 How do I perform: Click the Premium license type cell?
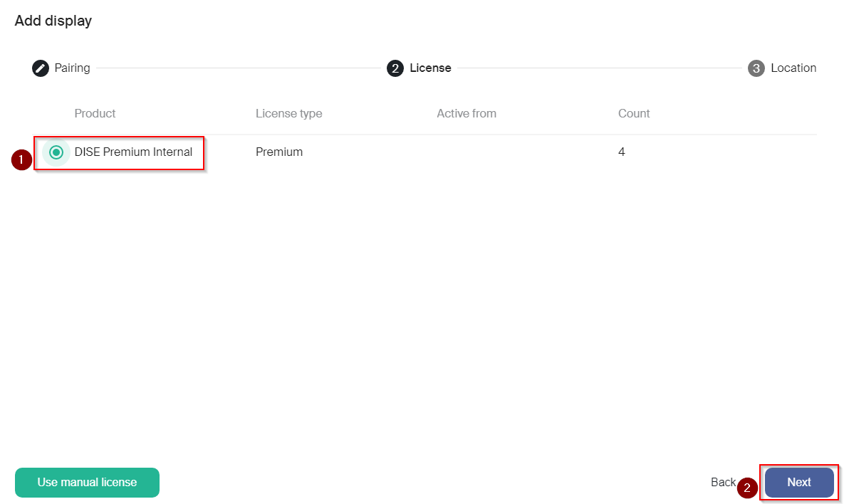click(x=279, y=152)
